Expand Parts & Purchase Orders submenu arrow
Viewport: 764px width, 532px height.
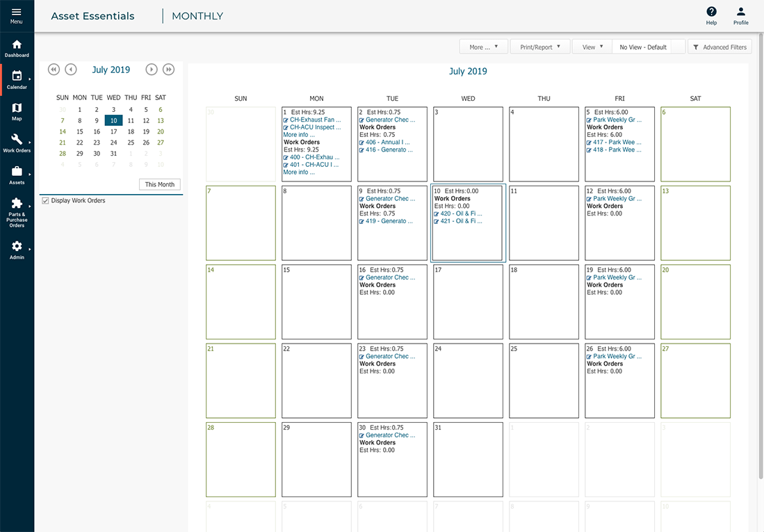click(x=30, y=206)
